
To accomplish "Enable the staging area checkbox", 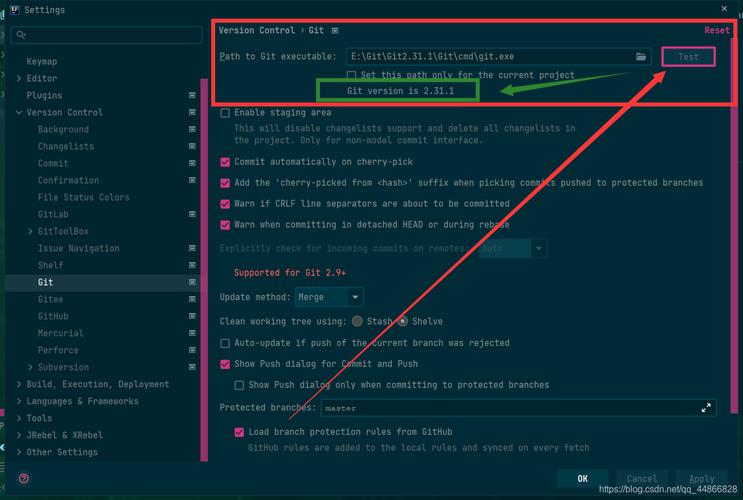I will point(225,113).
